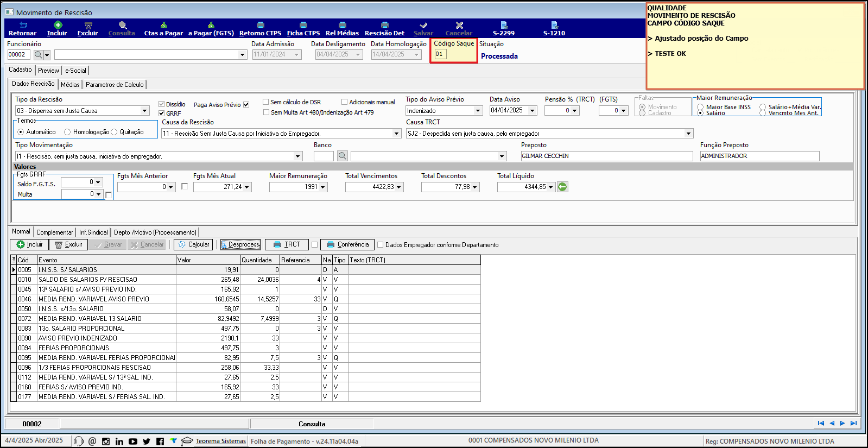Click the Conferência button
The width and height of the screenshot is (868, 448).
(347, 245)
